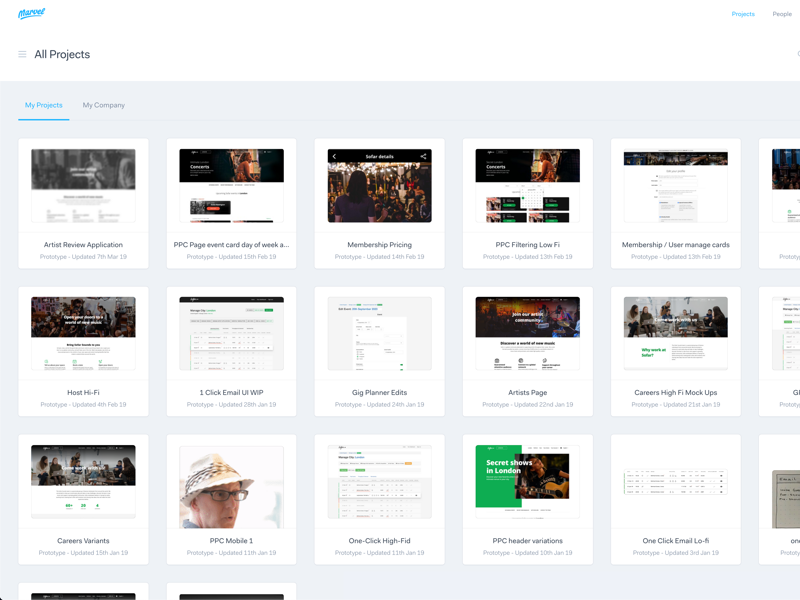
Task: Open the 1 Click Email UI WIP thumbnail
Action: tap(232, 334)
